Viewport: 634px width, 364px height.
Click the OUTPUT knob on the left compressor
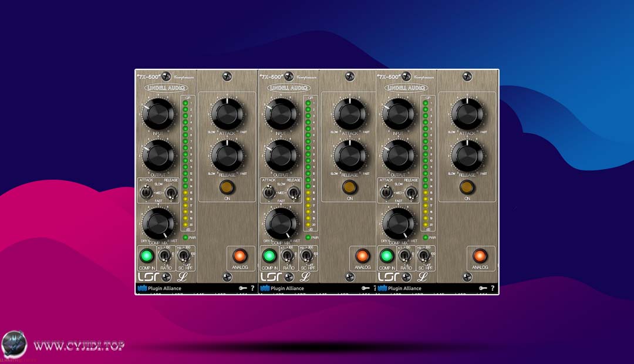pos(158,156)
